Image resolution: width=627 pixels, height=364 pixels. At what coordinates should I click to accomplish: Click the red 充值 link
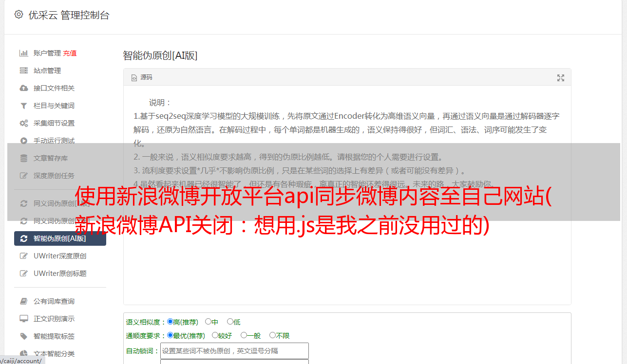[x=70, y=53]
